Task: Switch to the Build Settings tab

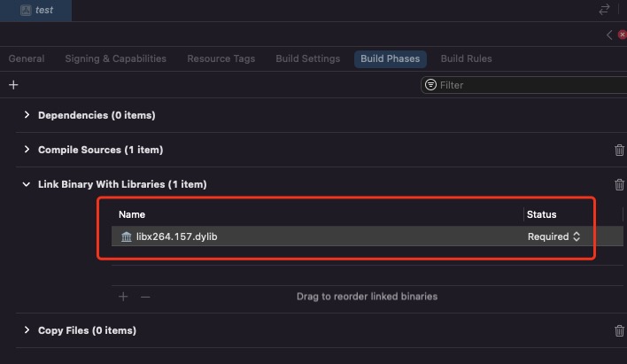Action: (x=307, y=58)
